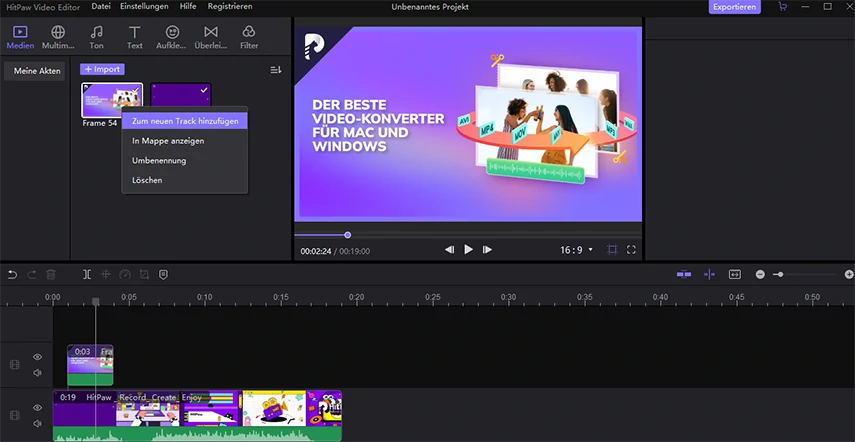Zoom in timeline with plus button
This screenshot has width=855, height=442.
(x=849, y=275)
